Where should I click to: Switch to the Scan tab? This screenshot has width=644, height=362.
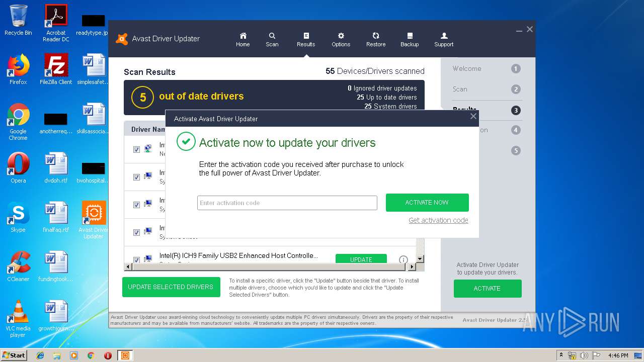click(272, 40)
